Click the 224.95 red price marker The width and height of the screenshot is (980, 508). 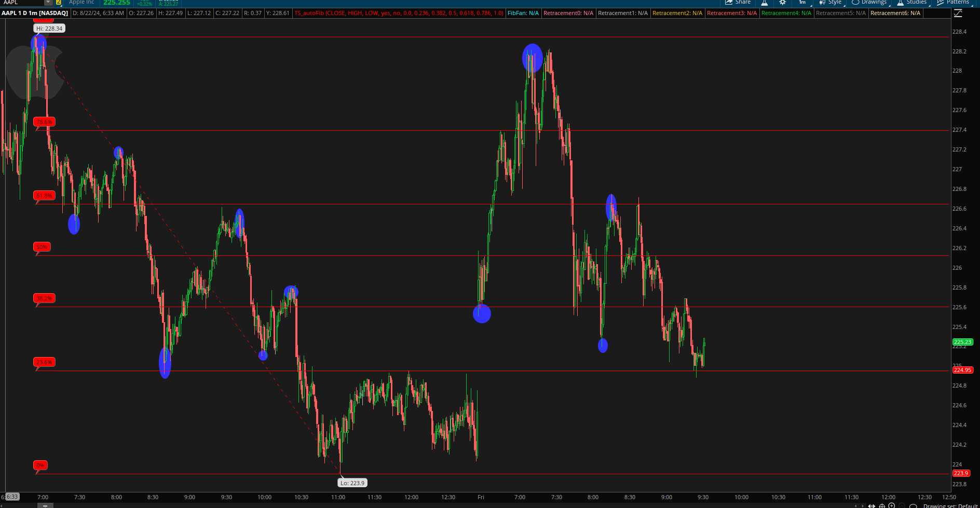962,370
